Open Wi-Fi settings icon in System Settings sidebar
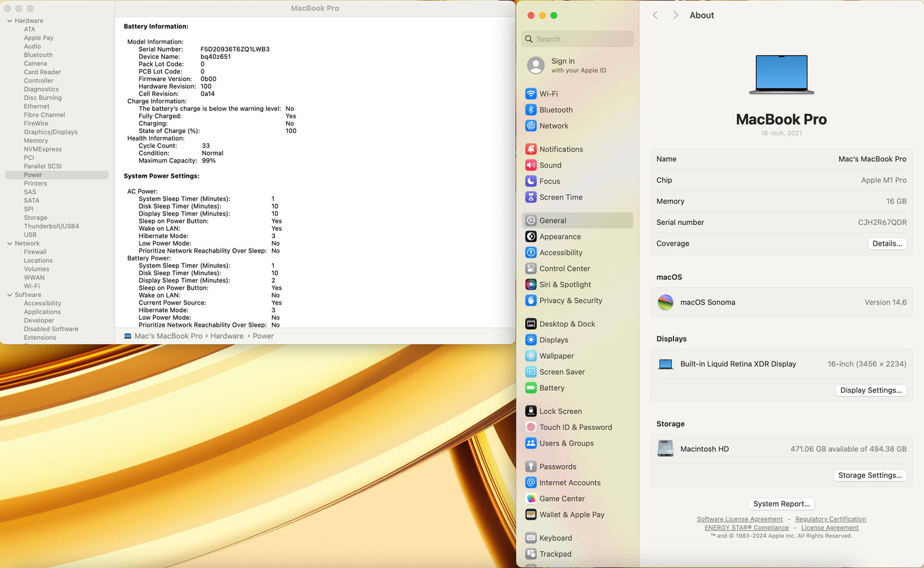 click(531, 93)
